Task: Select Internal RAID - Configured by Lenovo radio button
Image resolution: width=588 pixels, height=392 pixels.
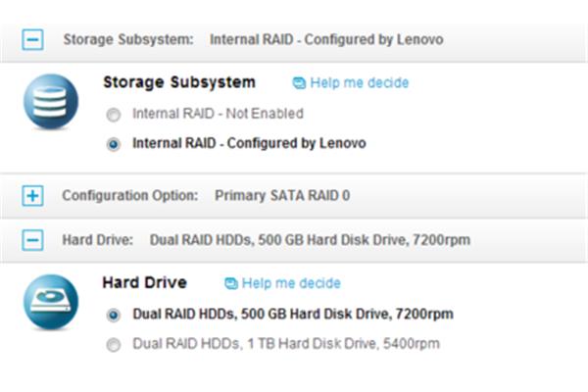Action: tap(114, 144)
